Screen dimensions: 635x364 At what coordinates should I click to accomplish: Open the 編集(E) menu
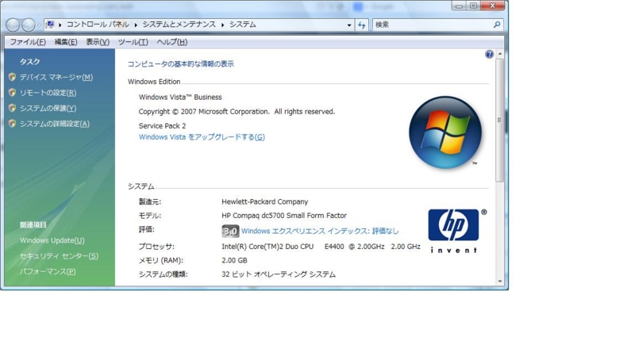point(66,42)
